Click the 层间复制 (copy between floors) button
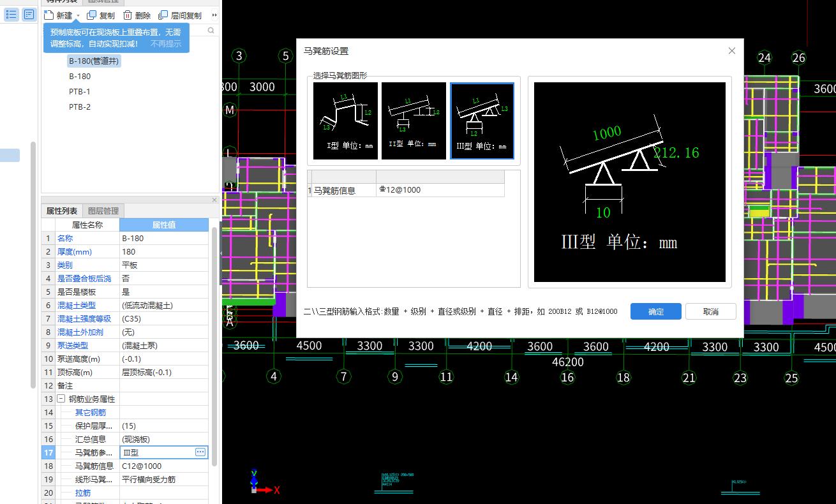836x504 pixels. click(x=180, y=15)
